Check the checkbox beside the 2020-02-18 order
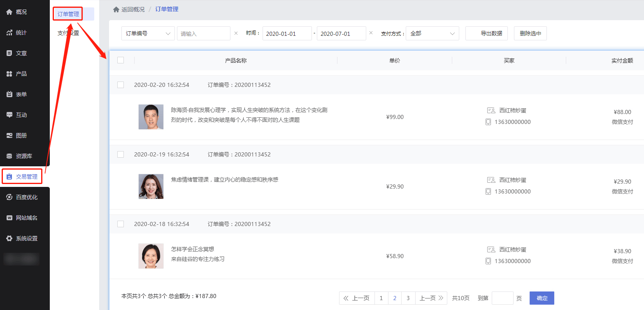The width and height of the screenshot is (644, 310). (x=121, y=224)
